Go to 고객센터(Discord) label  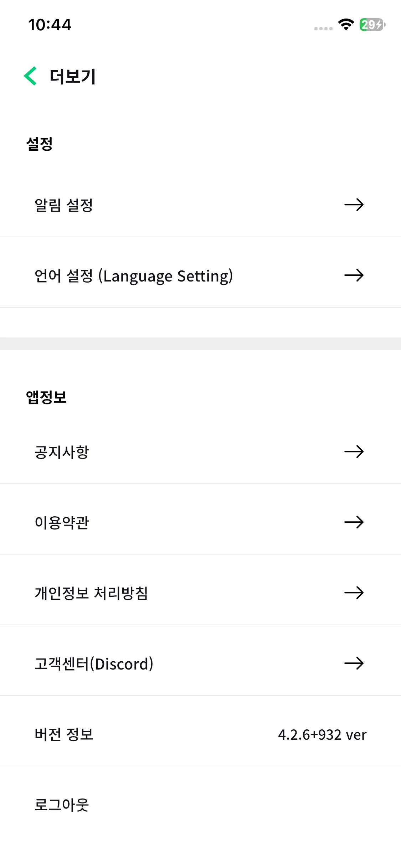(x=94, y=663)
